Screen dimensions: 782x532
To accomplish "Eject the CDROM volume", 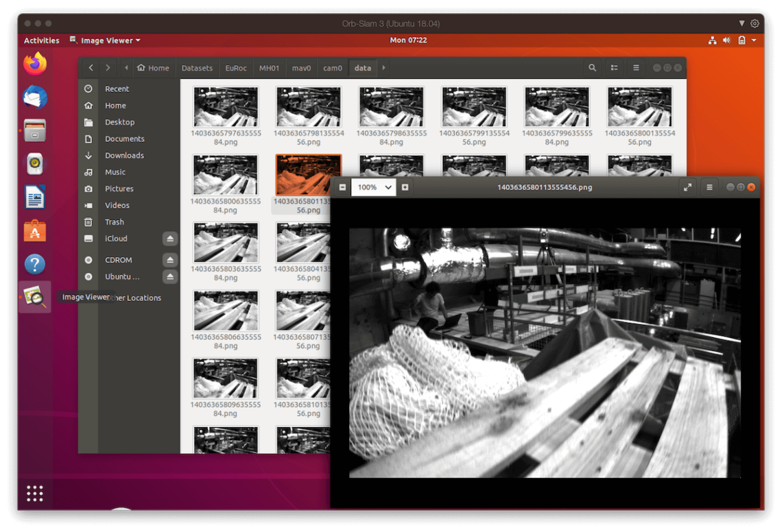I will click(170, 261).
